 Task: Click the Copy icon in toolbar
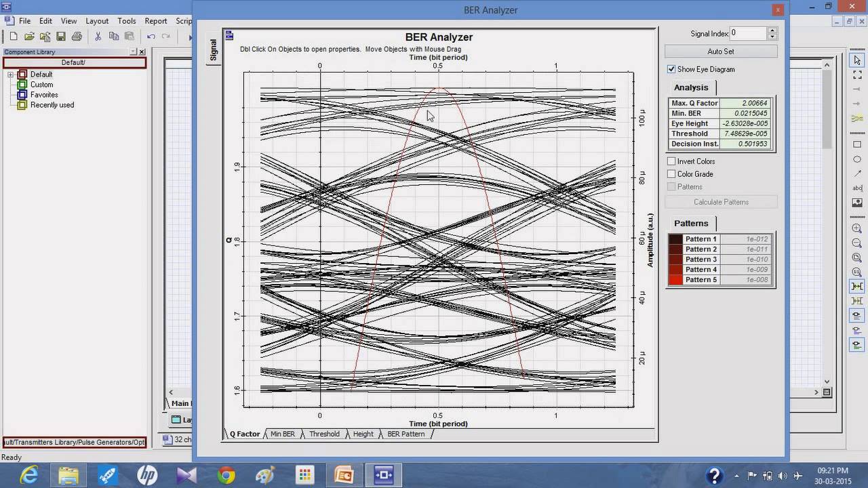tap(114, 37)
